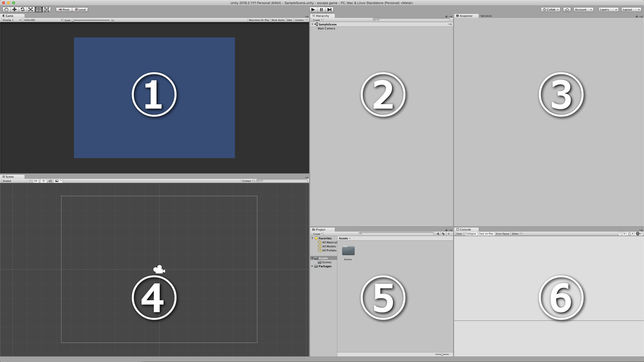Click the Step forward button

tap(330, 10)
